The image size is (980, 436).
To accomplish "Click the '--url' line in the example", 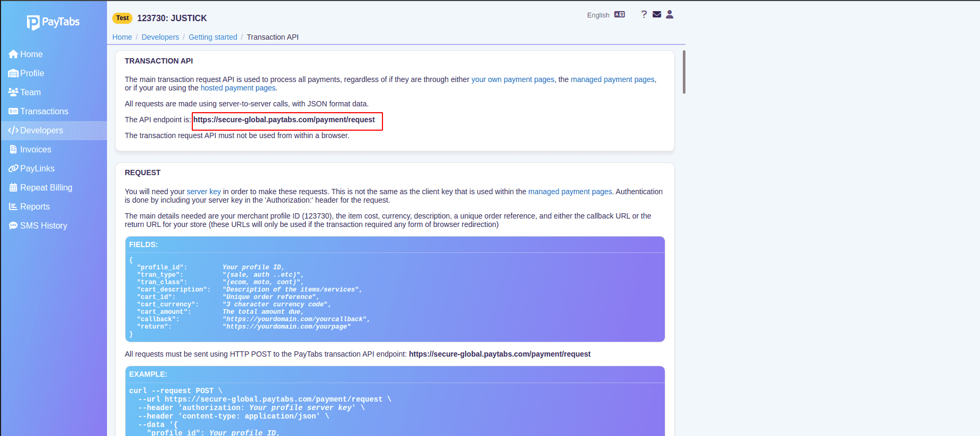I will (x=265, y=399).
